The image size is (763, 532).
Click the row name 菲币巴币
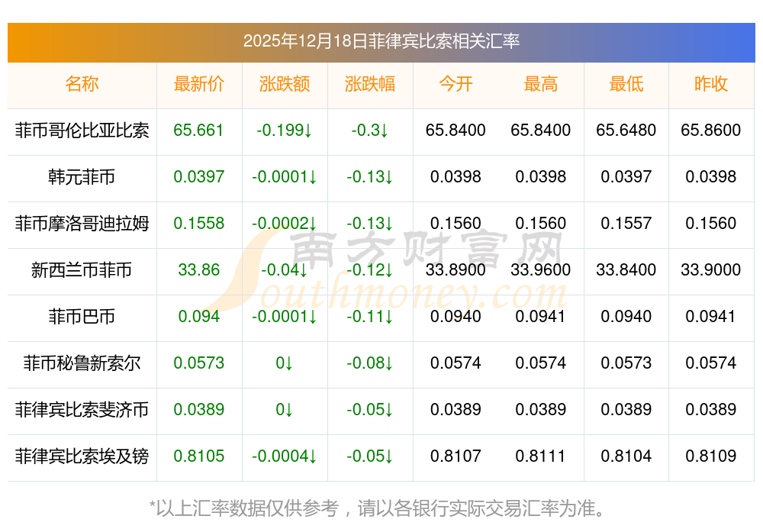82,317
